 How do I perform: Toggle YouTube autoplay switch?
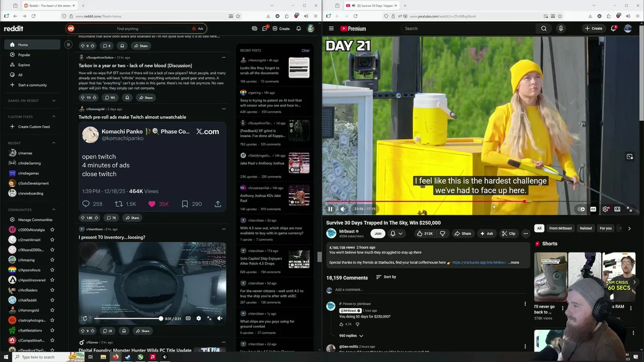[x=581, y=209]
